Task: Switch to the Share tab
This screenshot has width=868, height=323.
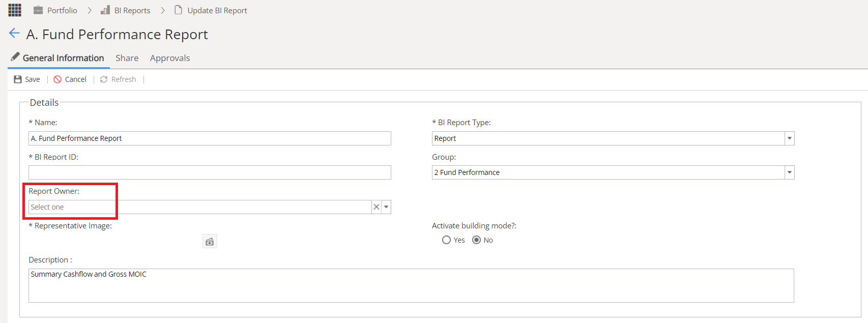Action: [x=127, y=58]
